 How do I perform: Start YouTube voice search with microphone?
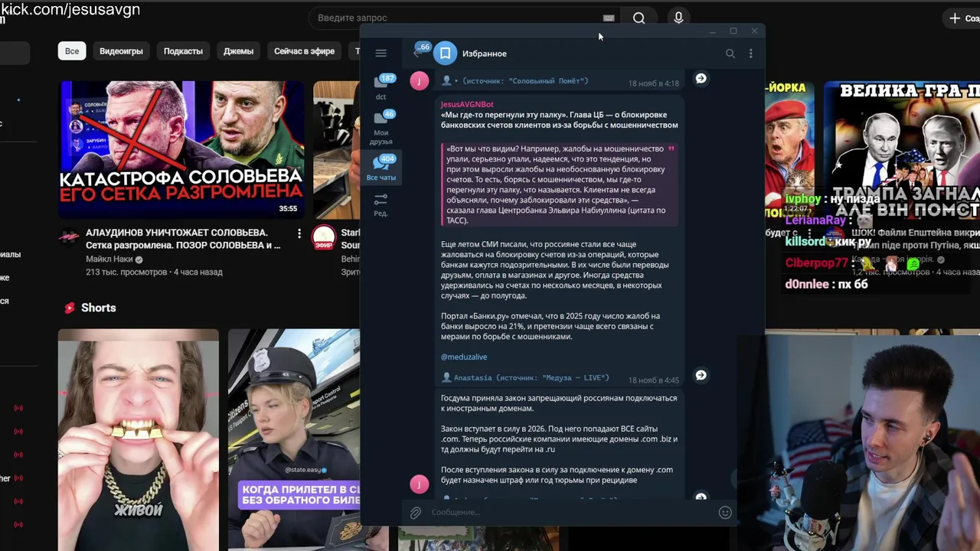[678, 18]
